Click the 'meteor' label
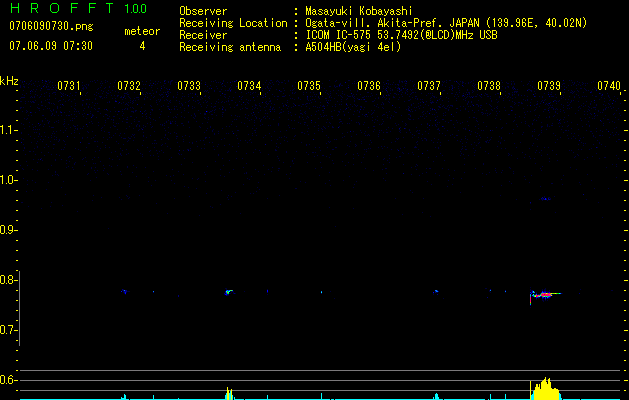The height and width of the screenshot is (400, 629). pos(142,31)
